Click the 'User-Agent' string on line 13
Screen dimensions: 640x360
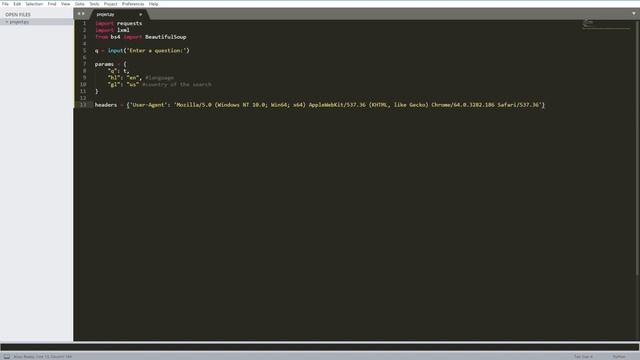point(148,105)
